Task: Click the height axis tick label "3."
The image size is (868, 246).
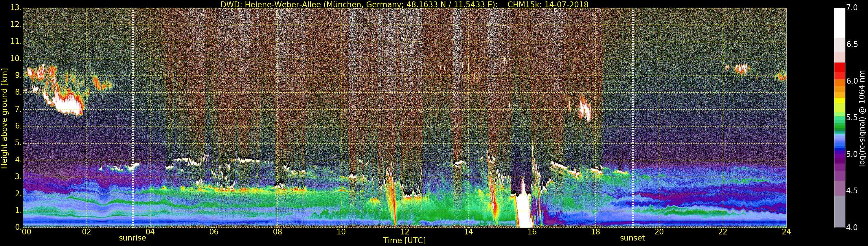Action: click(18, 177)
